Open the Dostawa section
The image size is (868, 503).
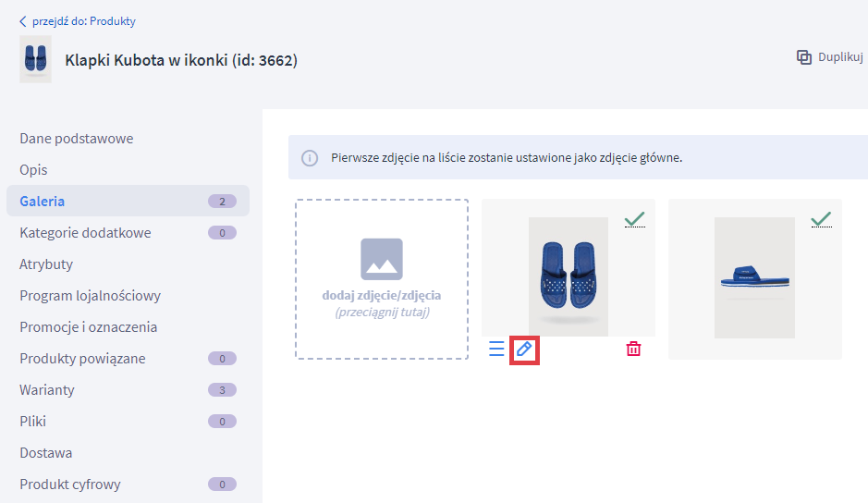[x=46, y=453]
